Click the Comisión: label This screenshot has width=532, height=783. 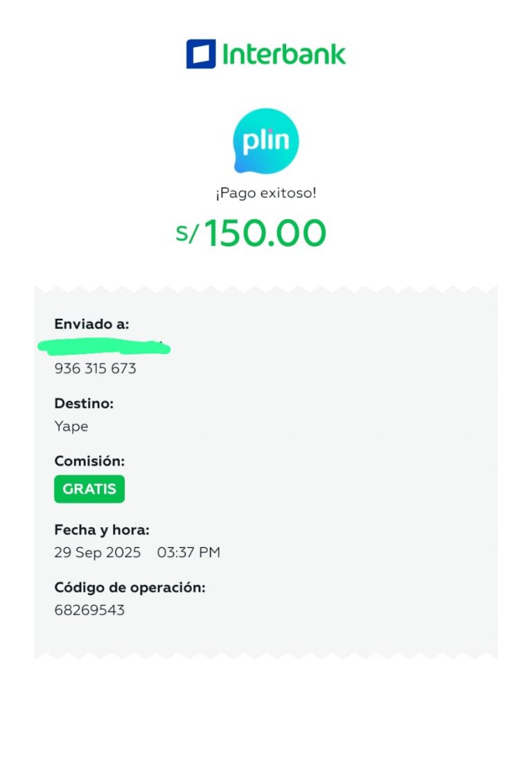(x=89, y=461)
